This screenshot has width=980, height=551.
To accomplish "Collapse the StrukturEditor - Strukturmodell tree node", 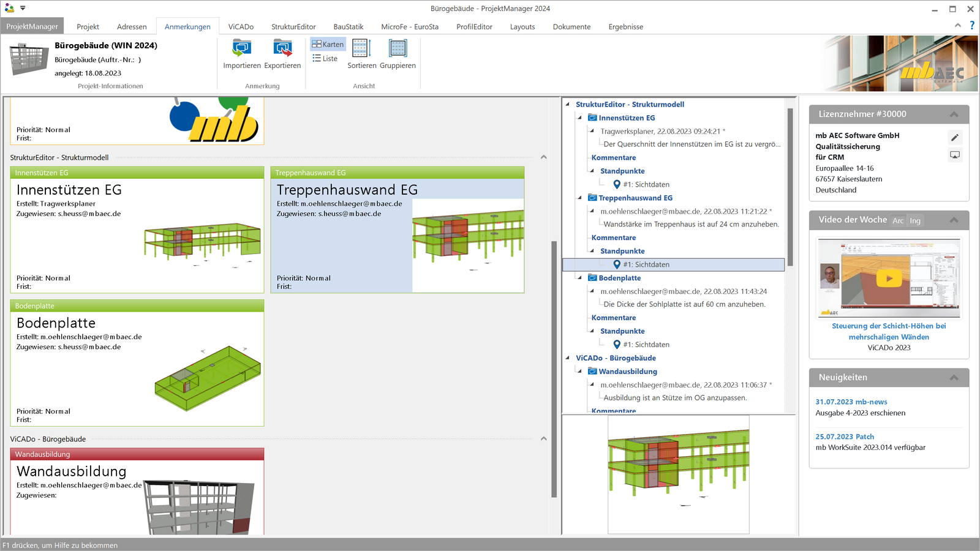I will pyautogui.click(x=567, y=104).
